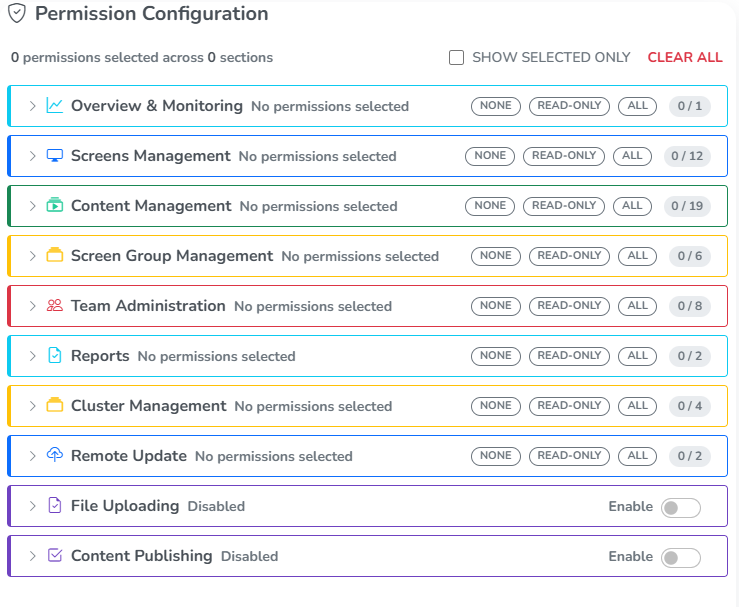Grant All permissions for Remote Update
Viewport: 739px width, 607px height.
point(637,456)
